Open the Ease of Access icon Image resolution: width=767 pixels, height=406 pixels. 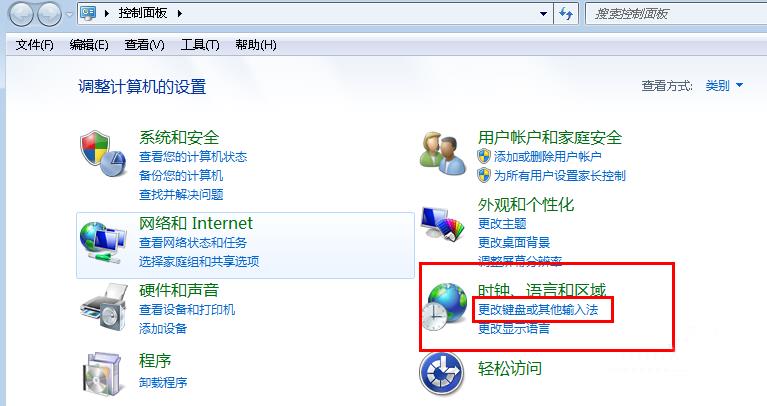click(442, 373)
